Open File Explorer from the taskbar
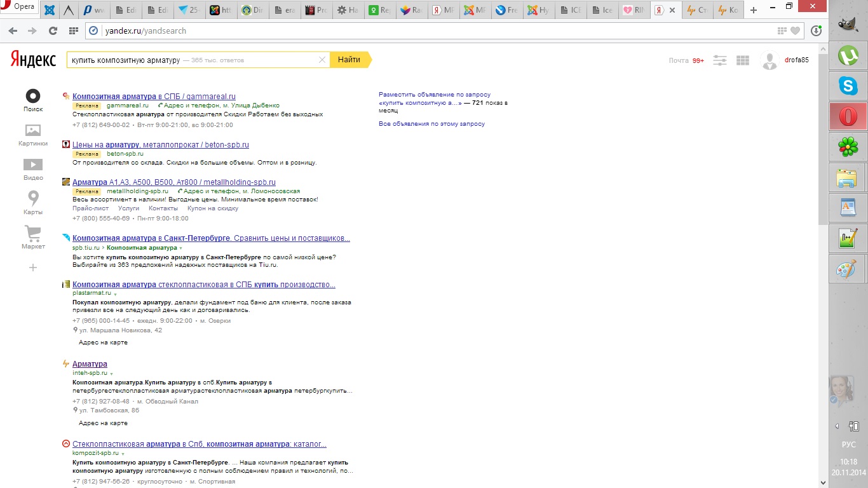Screen dimensions: 868x488 (x=848, y=178)
